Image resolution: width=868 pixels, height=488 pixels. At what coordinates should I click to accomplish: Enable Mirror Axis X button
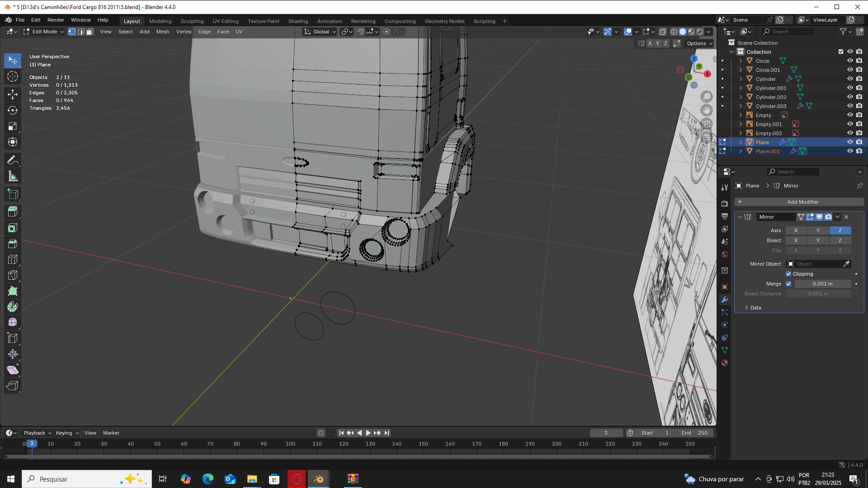(796, 230)
